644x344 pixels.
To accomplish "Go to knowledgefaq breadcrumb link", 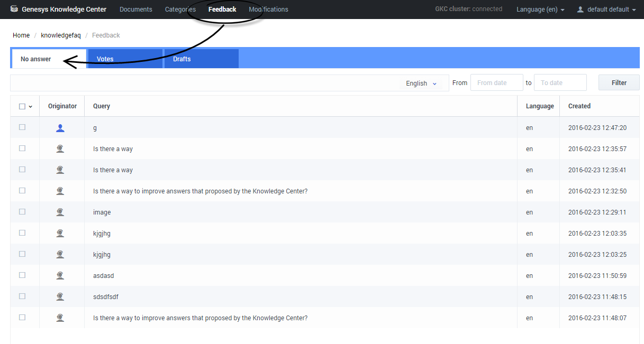I will (x=61, y=35).
